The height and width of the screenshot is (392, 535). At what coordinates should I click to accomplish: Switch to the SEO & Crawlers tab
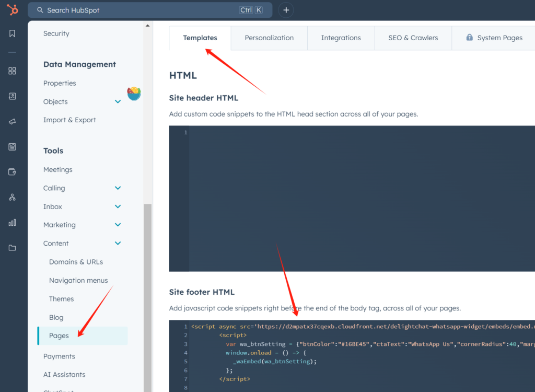point(413,38)
